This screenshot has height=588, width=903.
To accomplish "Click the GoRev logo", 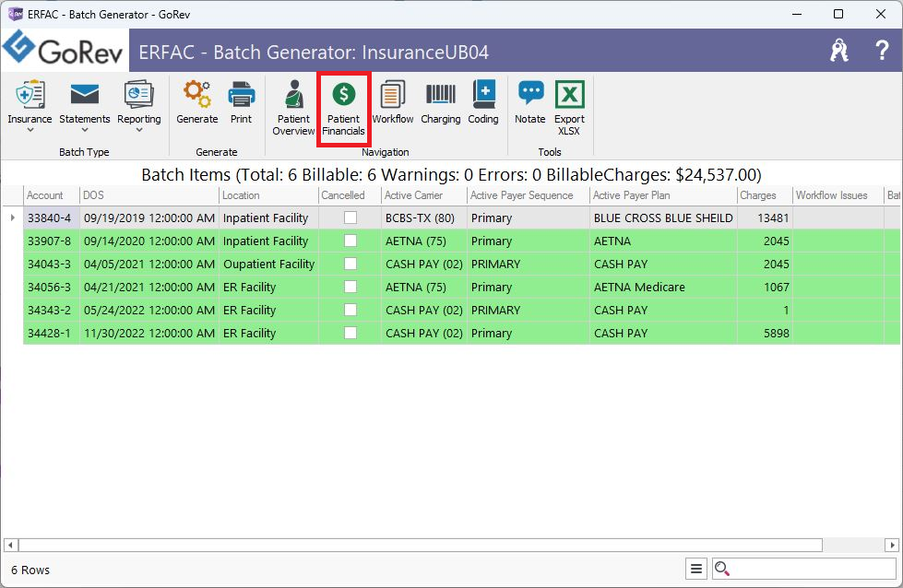I will (x=64, y=50).
